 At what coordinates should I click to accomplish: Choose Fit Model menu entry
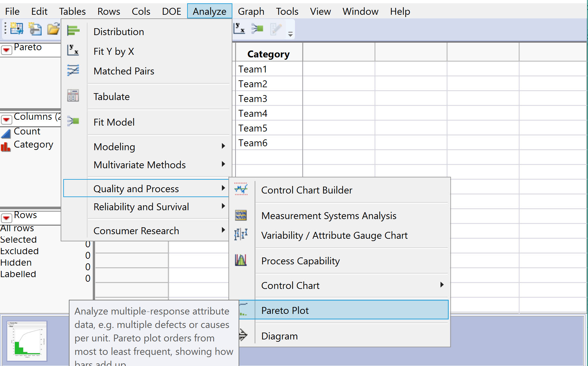[114, 122]
